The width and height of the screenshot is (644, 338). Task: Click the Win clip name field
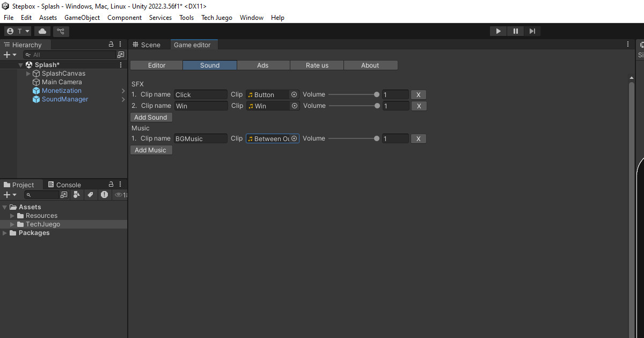[201, 106]
